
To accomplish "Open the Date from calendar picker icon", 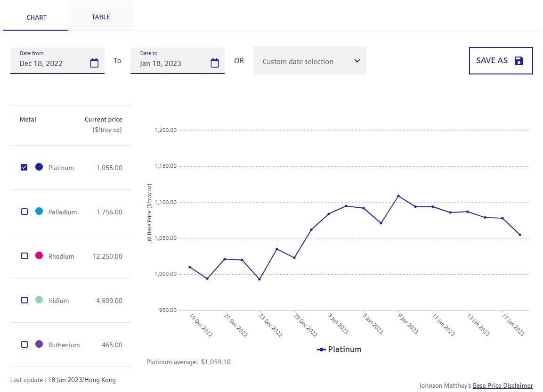I will point(94,63).
